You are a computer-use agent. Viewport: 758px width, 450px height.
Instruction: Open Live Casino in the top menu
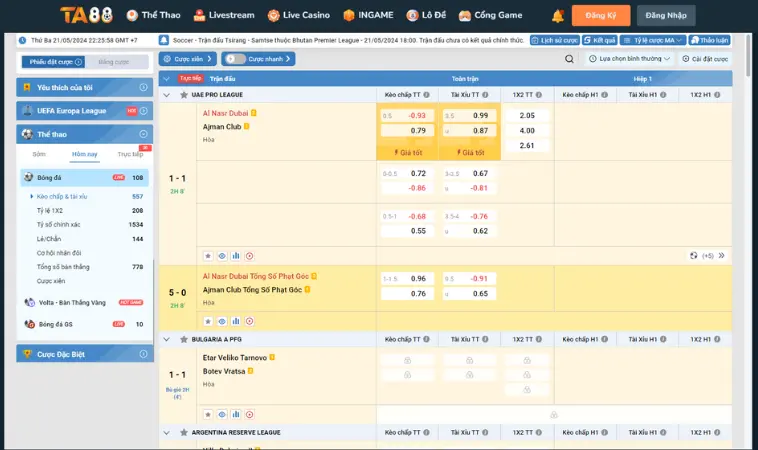(301, 15)
